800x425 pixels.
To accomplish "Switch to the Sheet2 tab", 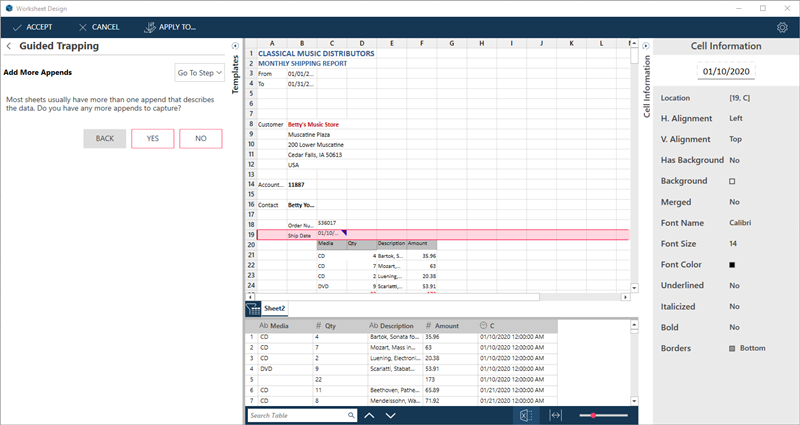I will (x=275, y=309).
